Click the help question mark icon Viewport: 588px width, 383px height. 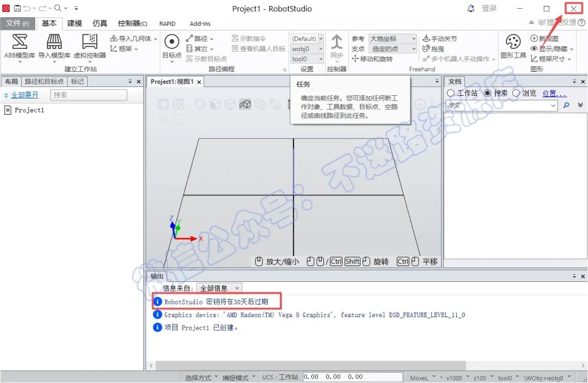tap(581, 22)
